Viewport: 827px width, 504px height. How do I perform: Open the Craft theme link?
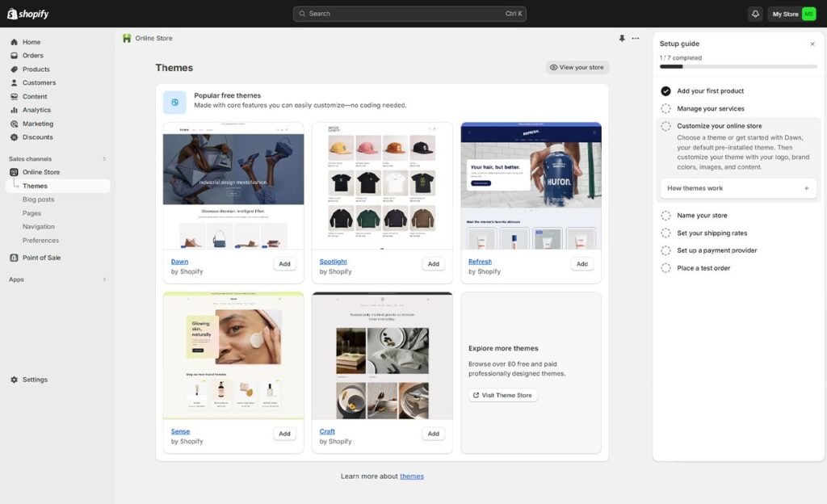pyautogui.click(x=327, y=431)
